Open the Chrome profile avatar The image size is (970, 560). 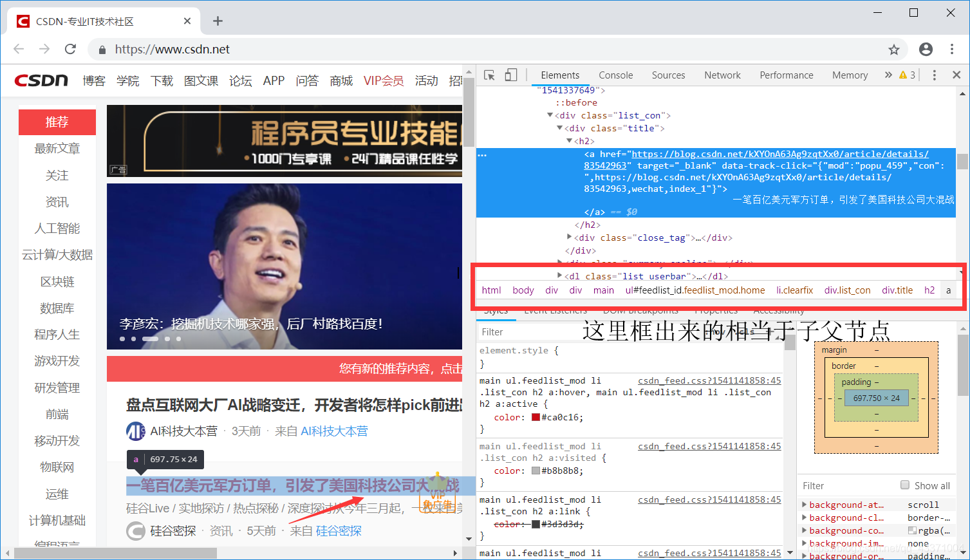click(926, 49)
